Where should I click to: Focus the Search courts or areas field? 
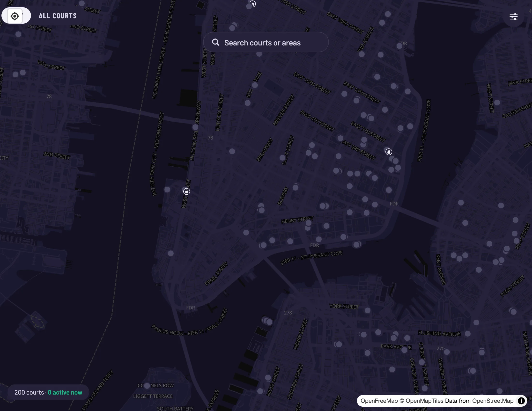[x=266, y=42]
